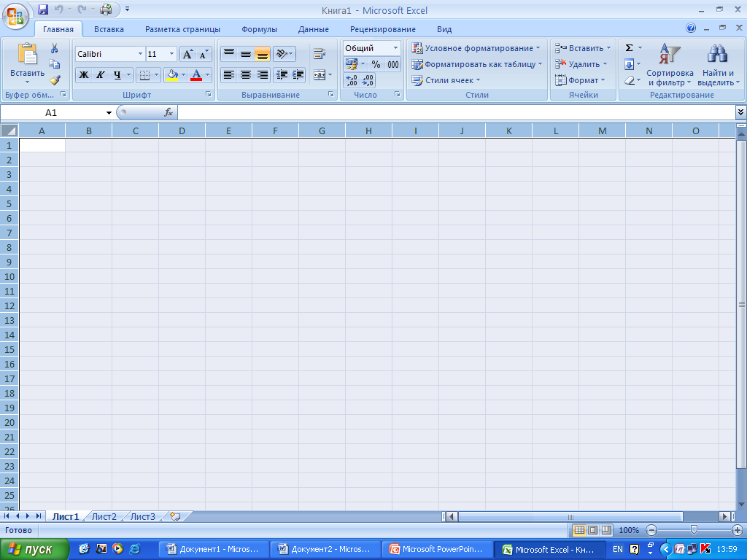Viewport: 747px width, 560px height.
Task: Click Удалить cells button
Action: (x=581, y=64)
